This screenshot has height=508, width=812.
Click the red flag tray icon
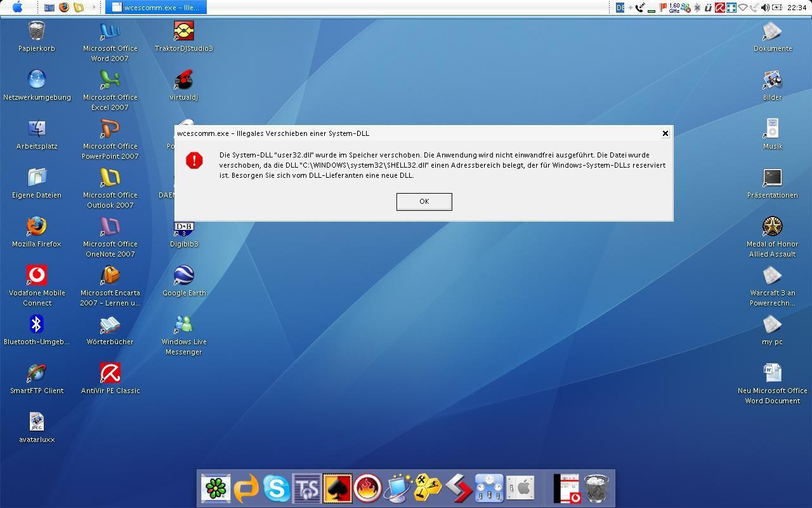pyautogui.click(x=664, y=8)
